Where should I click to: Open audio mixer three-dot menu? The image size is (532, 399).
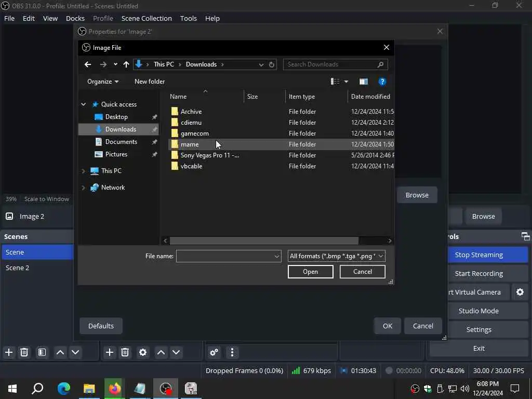click(232, 352)
